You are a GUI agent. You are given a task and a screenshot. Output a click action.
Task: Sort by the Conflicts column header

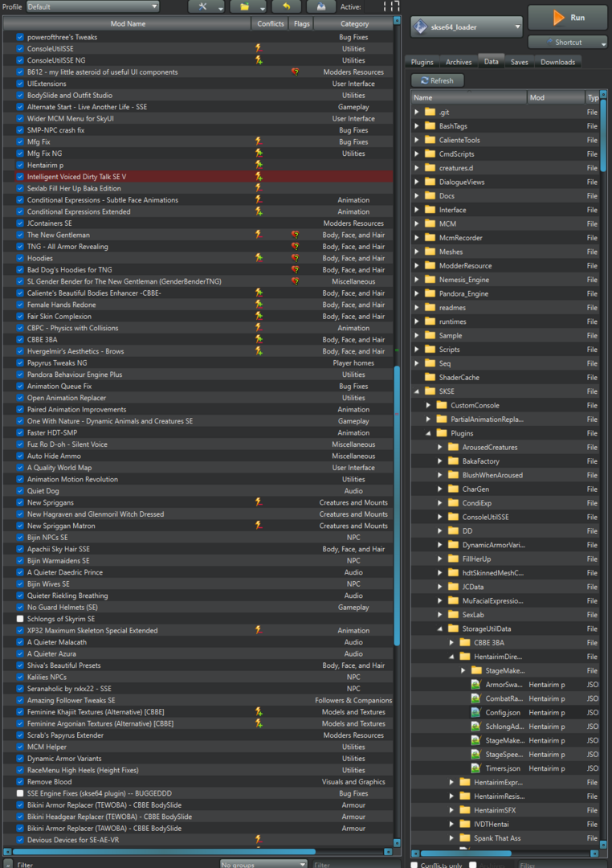270,24
